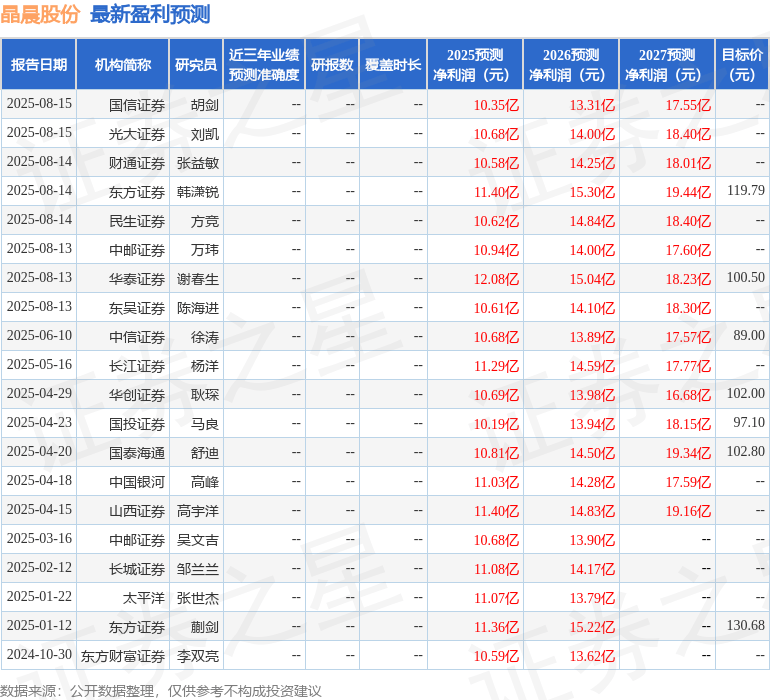Click the 覆盖时长 column header
Image resolution: width=770 pixels, height=700 pixels.
point(393,65)
